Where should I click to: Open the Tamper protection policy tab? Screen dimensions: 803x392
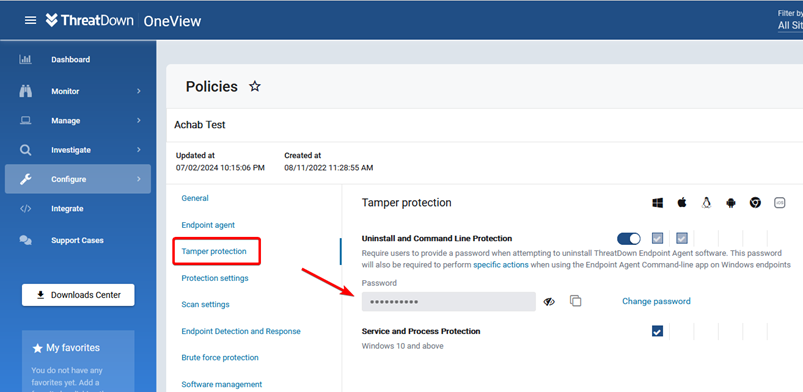pyautogui.click(x=214, y=251)
